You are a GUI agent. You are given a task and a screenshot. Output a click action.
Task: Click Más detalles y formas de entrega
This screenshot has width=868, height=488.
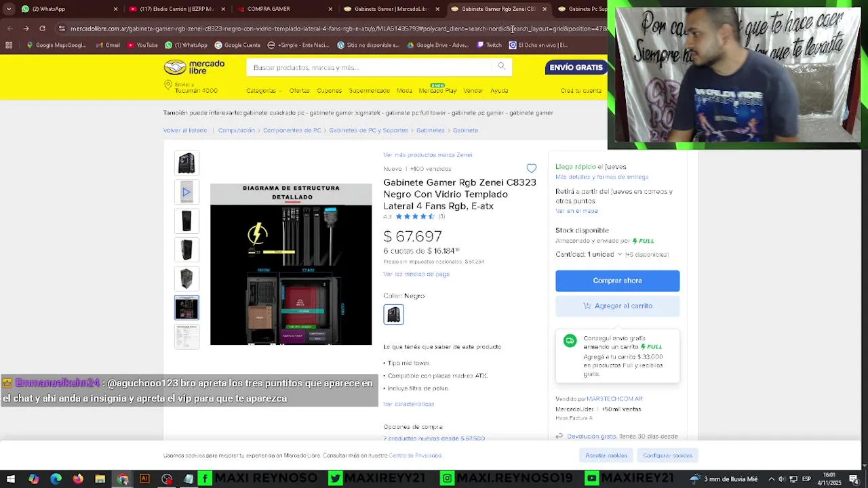click(x=602, y=177)
